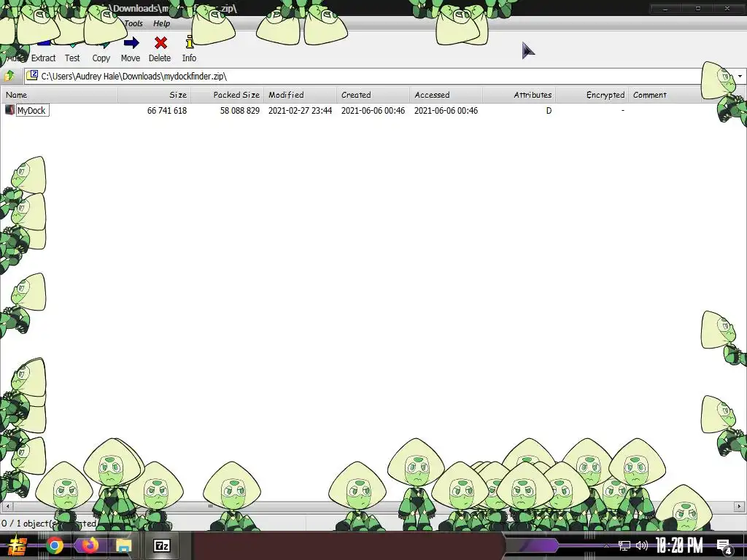The image size is (747, 560).
Task: Click the Encrypted column header
Action: [x=592, y=95]
